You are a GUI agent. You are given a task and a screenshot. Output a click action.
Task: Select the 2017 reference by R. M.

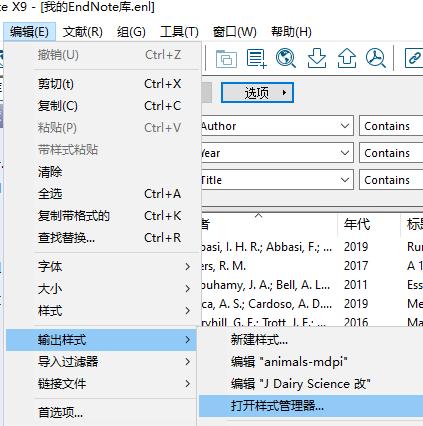pos(312,266)
